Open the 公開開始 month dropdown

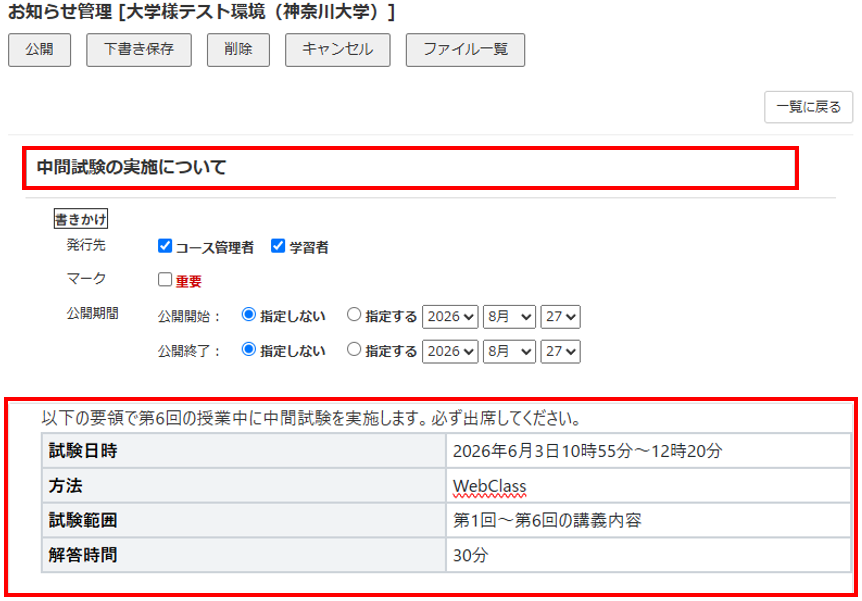pyautogui.click(x=509, y=317)
